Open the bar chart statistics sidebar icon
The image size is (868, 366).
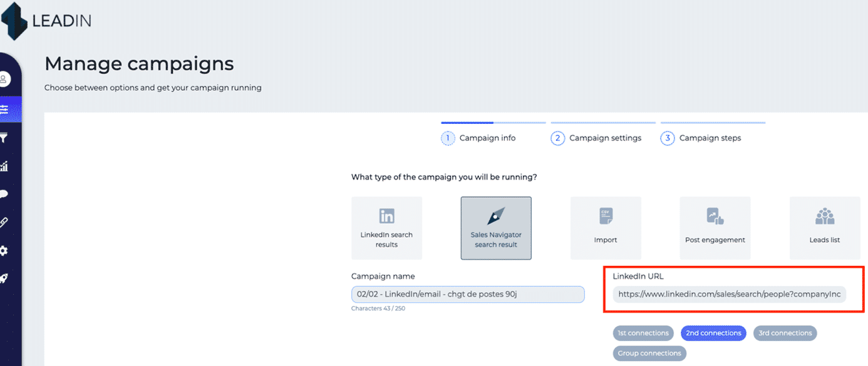4,166
